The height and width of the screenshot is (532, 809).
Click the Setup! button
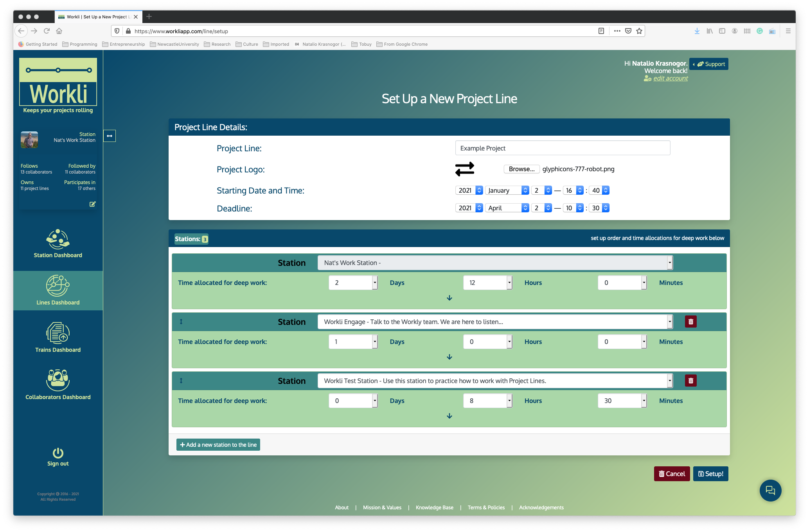(x=710, y=474)
